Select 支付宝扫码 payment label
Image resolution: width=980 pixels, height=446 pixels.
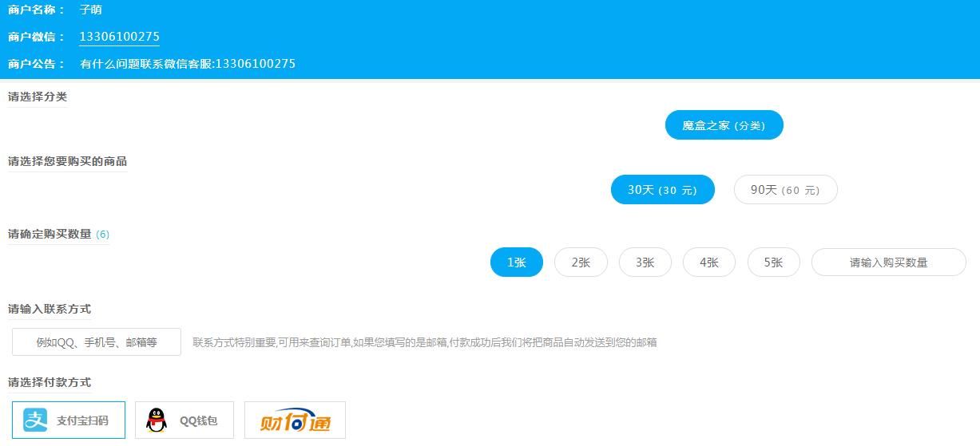[x=81, y=420]
